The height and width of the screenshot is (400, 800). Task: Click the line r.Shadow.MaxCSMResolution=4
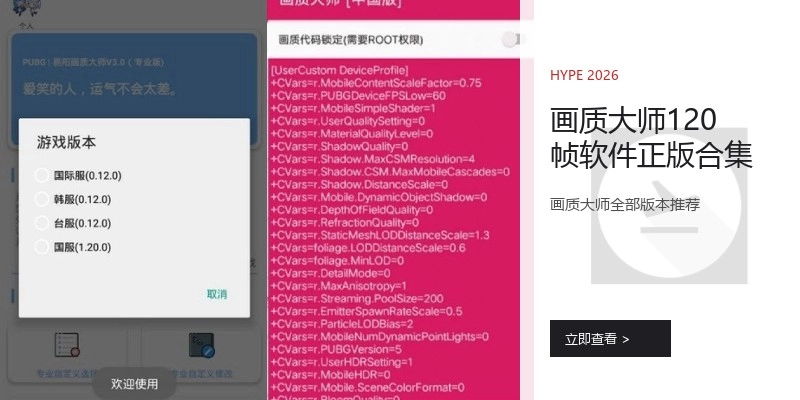(x=373, y=159)
